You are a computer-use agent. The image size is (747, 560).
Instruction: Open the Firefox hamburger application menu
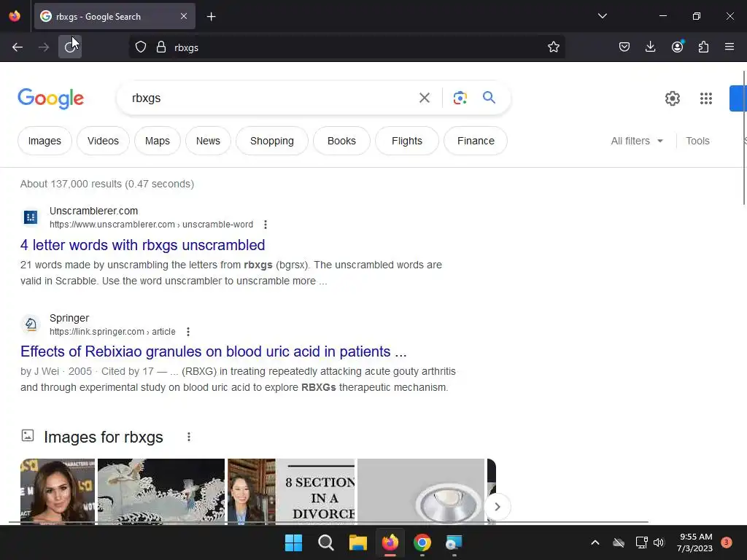[729, 47]
